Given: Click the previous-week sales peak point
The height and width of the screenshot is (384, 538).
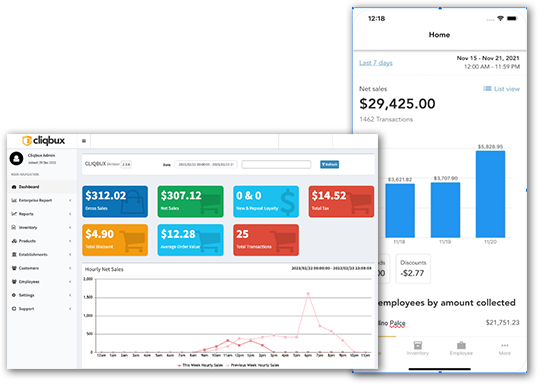Looking at the screenshot, I should [x=308, y=294].
